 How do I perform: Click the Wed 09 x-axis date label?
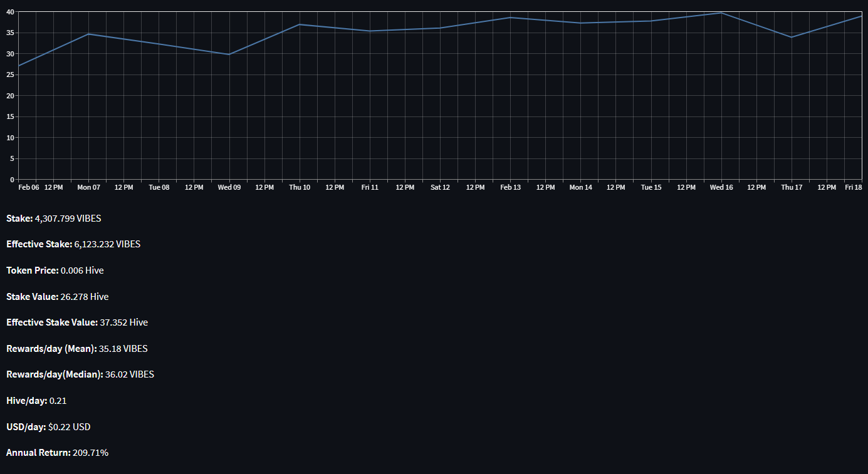click(229, 187)
